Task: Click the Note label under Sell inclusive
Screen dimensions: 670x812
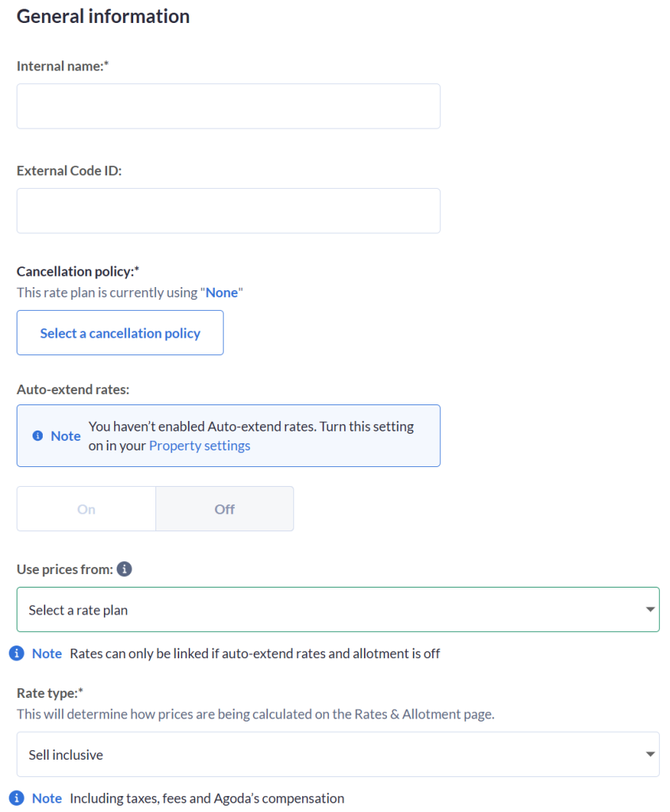Action: point(47,799)
